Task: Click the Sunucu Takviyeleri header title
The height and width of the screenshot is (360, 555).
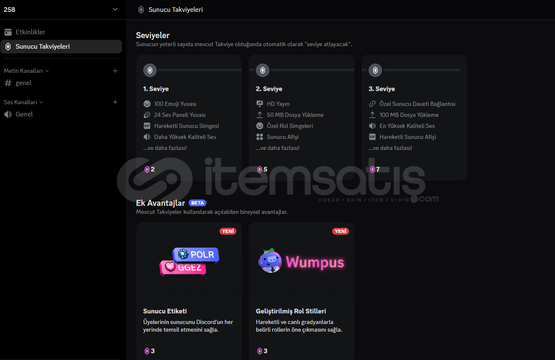Action: [x=176, y=10]
